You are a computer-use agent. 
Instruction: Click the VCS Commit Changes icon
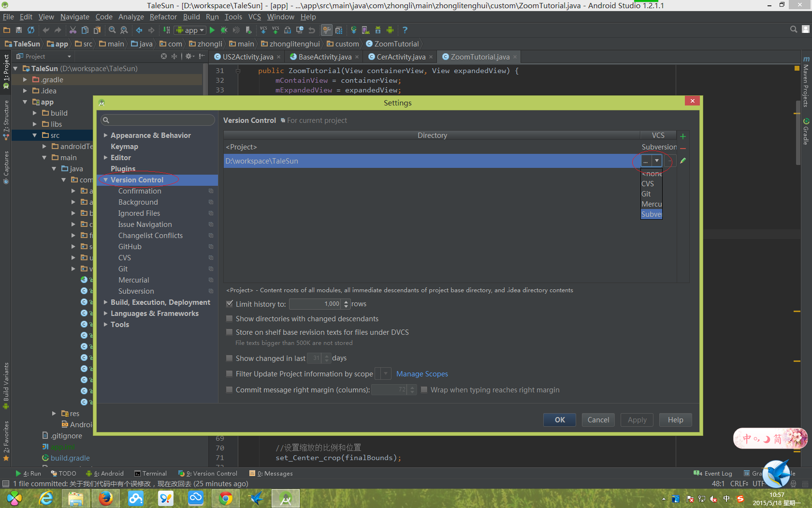pyautogui.click(x=275, y=30)
